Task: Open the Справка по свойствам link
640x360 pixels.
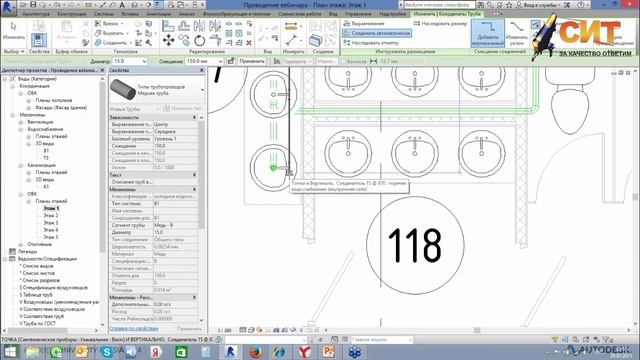Action: click(134, 329)
